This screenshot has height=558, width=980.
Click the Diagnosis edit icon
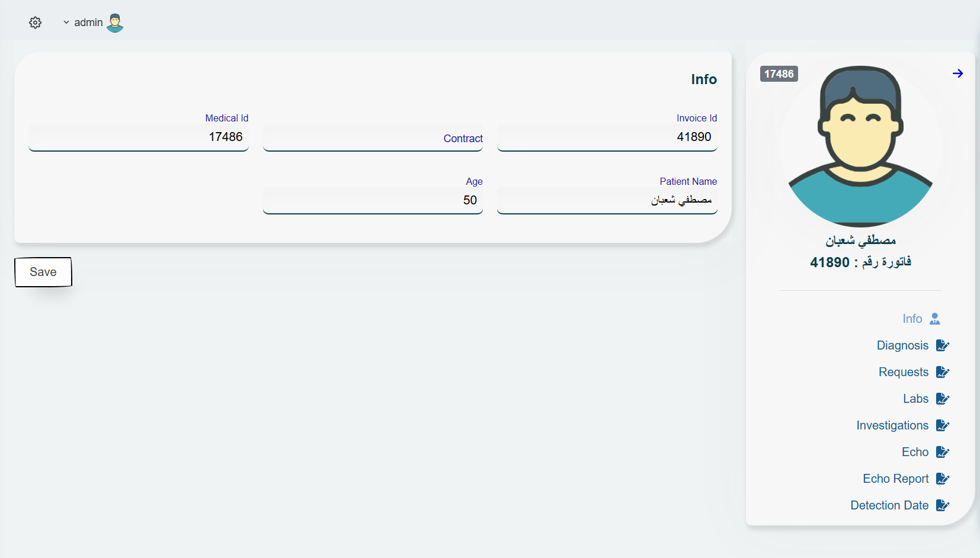pyautogui.click(x=942, y=345)
